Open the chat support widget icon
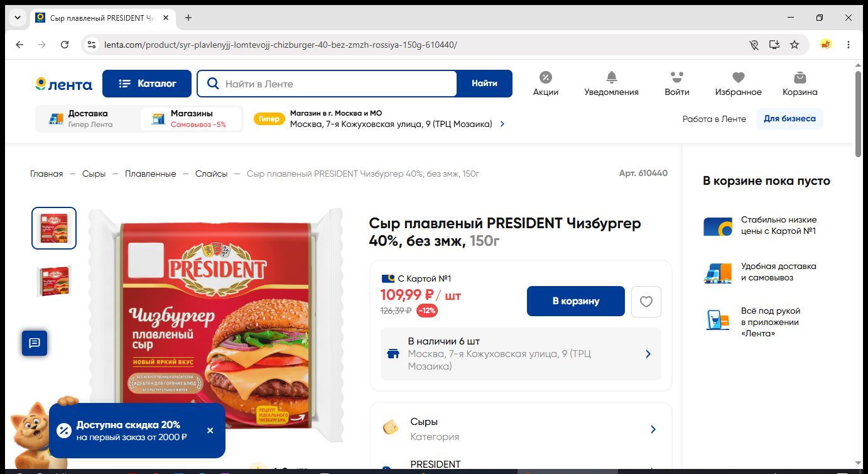Image resolution: width=868 pixels, height=474 pixels. click(x=35, y=343)
